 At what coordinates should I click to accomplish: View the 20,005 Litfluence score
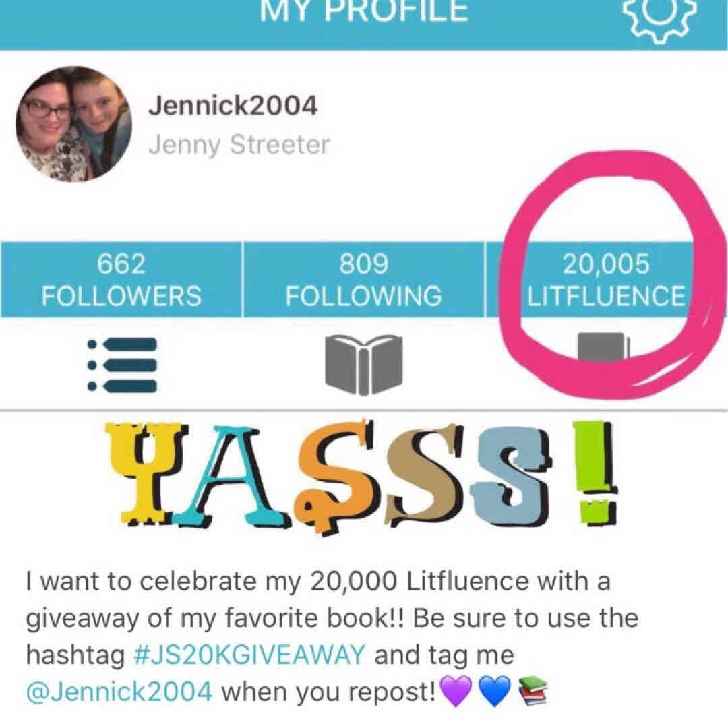[606, 280]
